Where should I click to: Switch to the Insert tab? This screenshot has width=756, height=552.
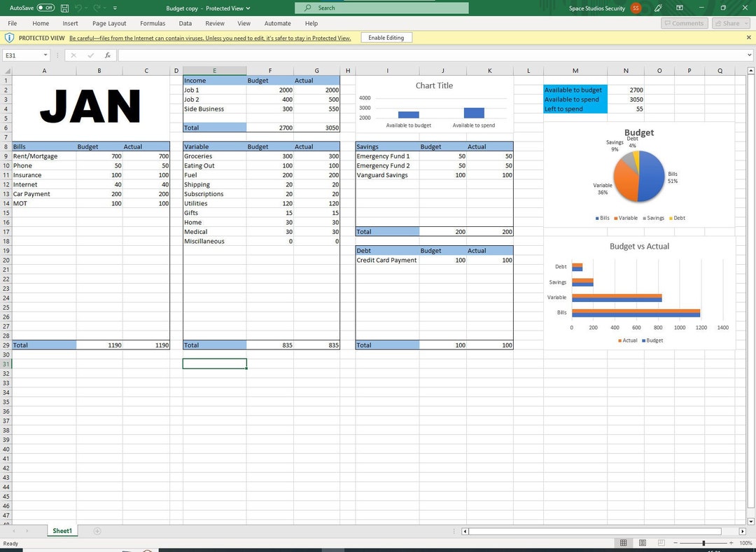pos(70,23)
